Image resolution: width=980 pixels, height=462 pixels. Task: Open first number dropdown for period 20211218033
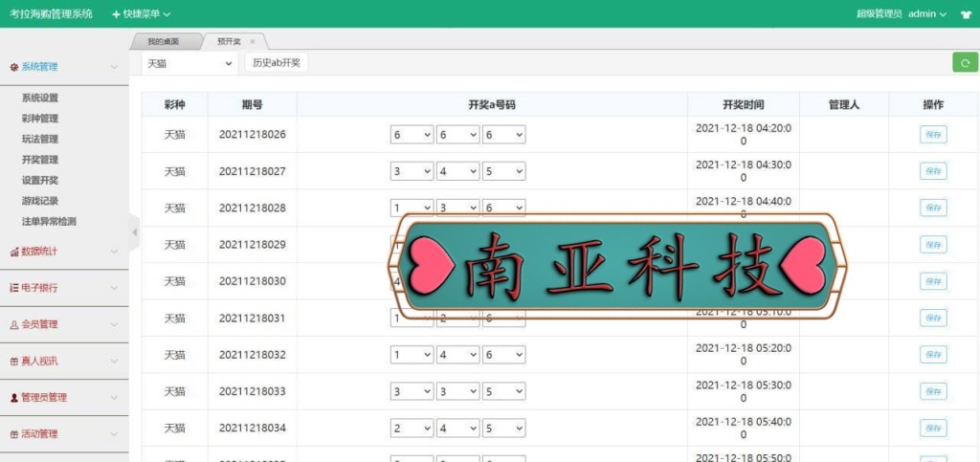coord(412,391)
